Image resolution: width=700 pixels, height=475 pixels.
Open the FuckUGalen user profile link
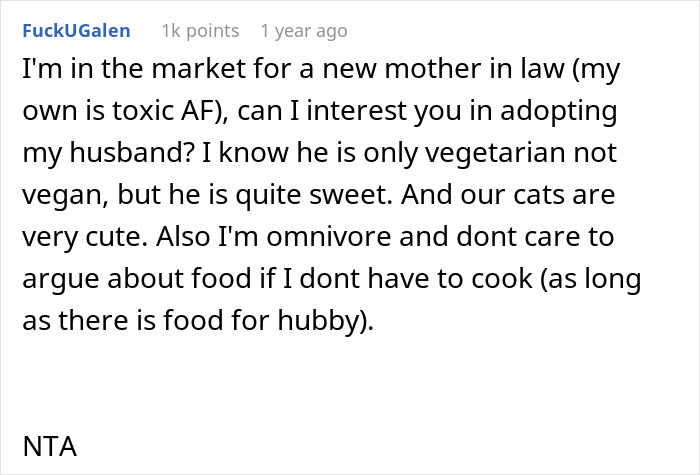click(75, 31)
